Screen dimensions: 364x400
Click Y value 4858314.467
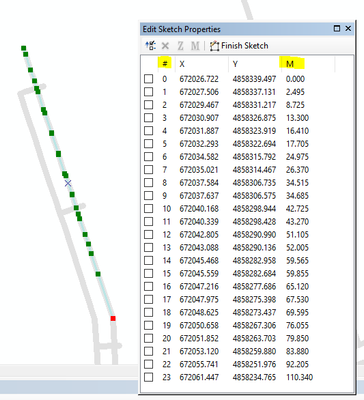[x=254, y=170]
